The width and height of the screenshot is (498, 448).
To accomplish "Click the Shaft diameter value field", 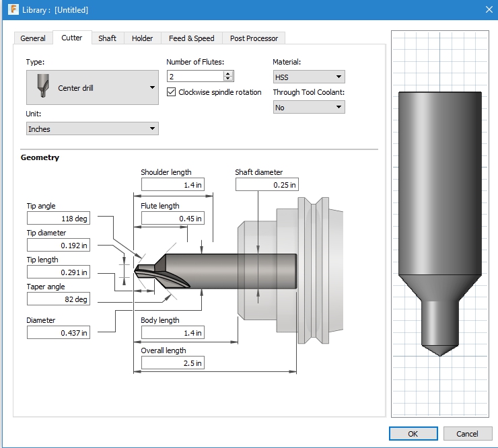I will pyautogui.click(x=266, y=184).
